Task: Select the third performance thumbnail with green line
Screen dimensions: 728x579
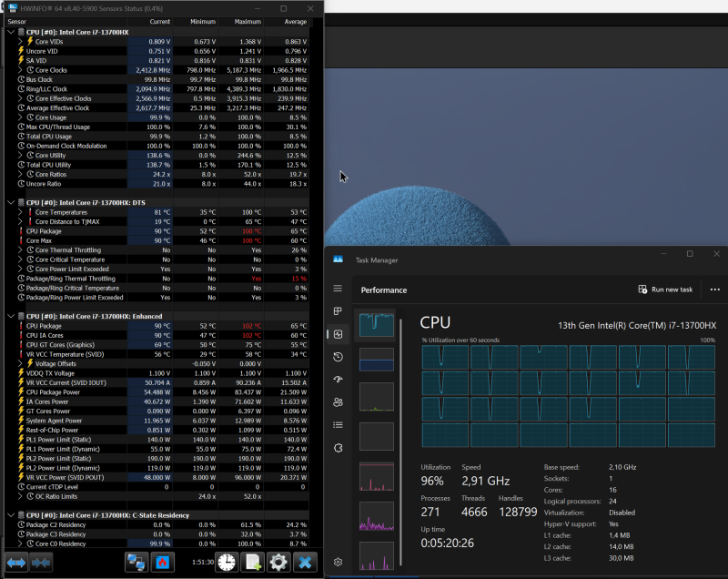Action: click(x=377, y=397)
